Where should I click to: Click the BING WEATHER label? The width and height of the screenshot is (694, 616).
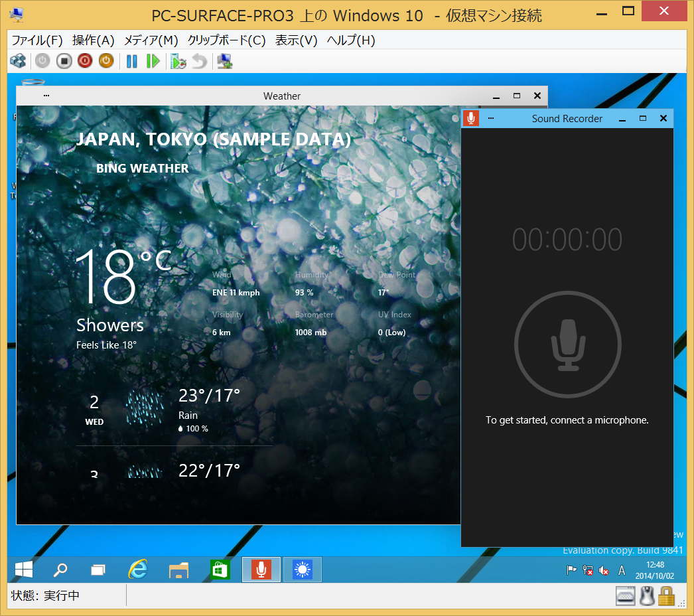pyautogui.click(x=143, y=169)
